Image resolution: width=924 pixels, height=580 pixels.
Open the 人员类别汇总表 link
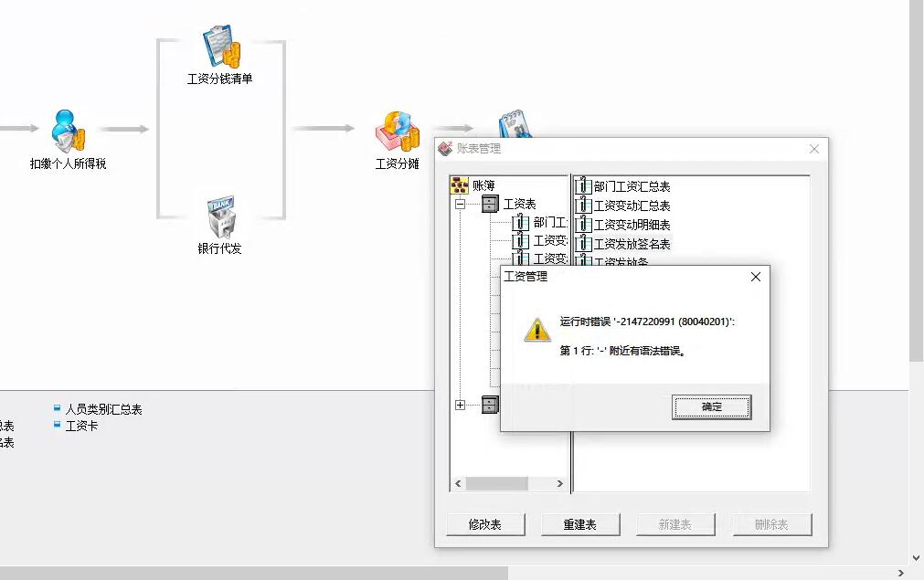pos(103,409)
